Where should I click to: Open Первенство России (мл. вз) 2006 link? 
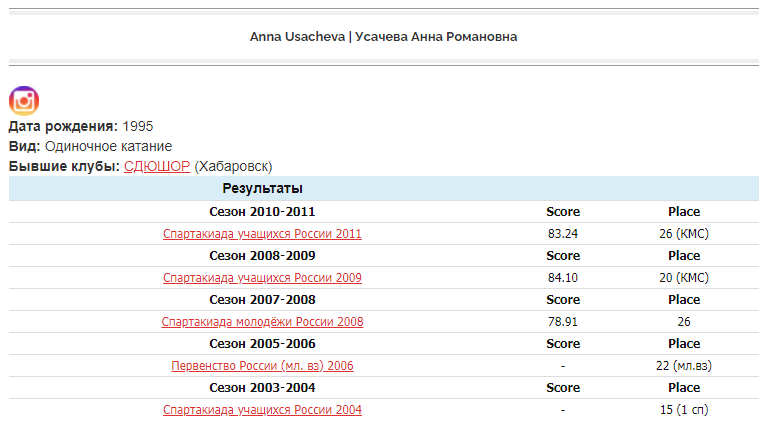[x=262, y=366]
